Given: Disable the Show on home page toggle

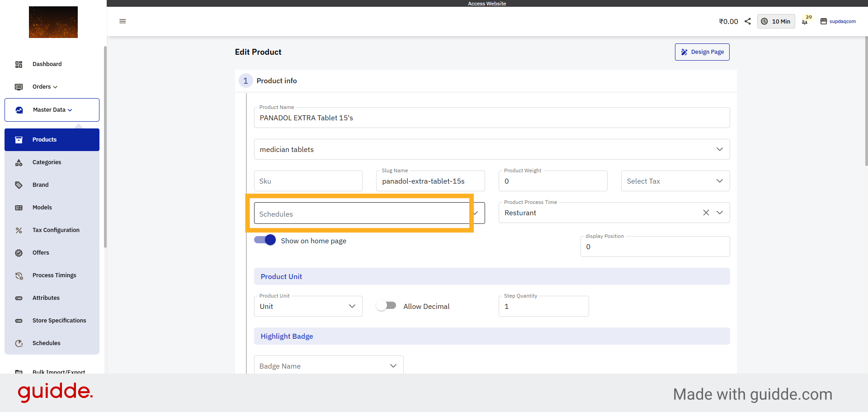Looking at the screenshot, I should [264, 240].
